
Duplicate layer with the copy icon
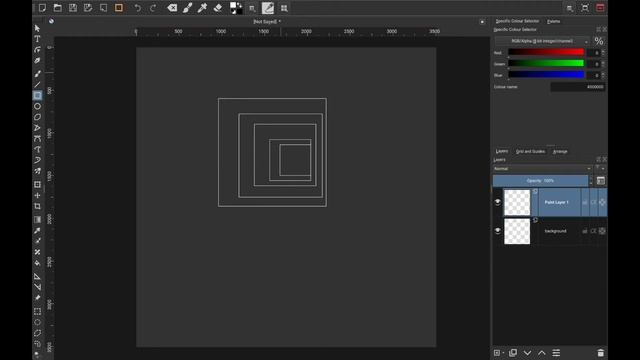(x=513, y=353)
